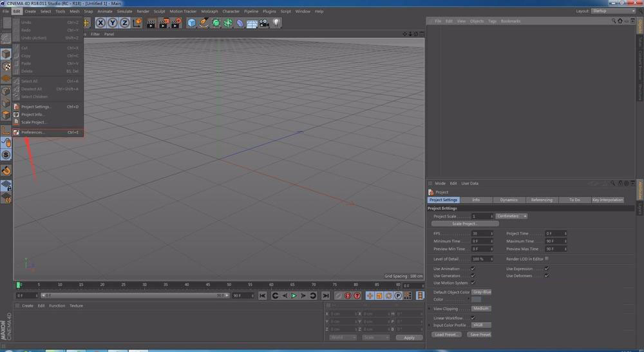
Task: Toggle the Parameter P keyframe icon
Action: tap(398, 296)
